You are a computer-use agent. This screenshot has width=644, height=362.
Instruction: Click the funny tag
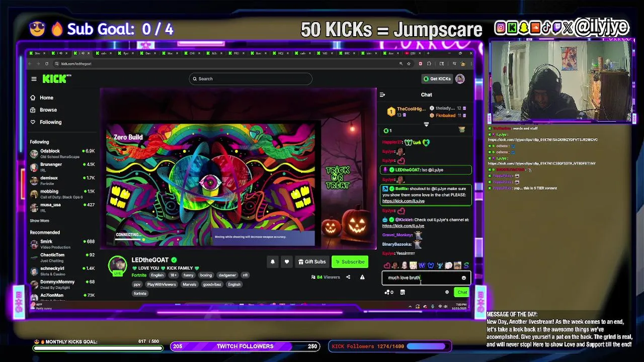coord(188,275)
